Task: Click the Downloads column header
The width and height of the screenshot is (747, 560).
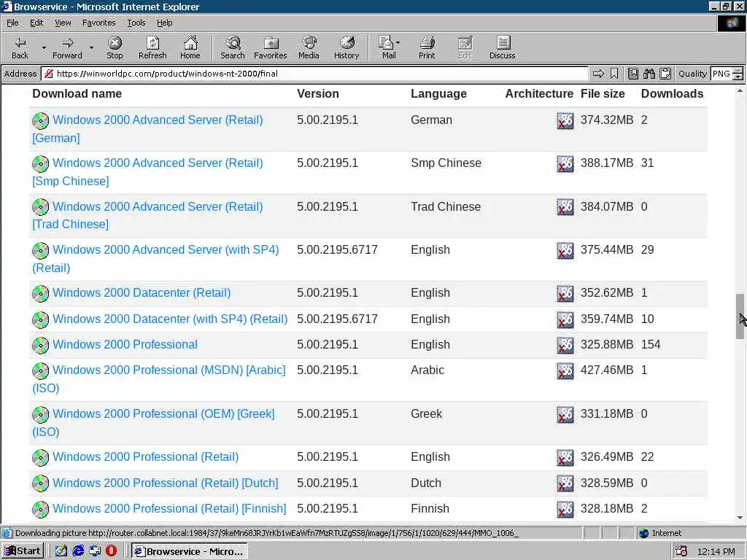Action: tap(672, 94)
